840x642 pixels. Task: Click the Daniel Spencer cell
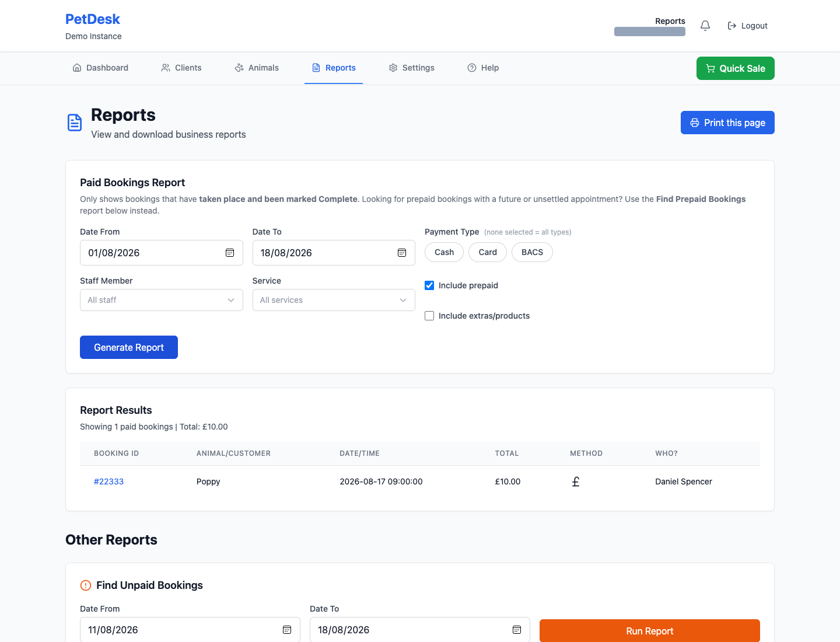684,481
